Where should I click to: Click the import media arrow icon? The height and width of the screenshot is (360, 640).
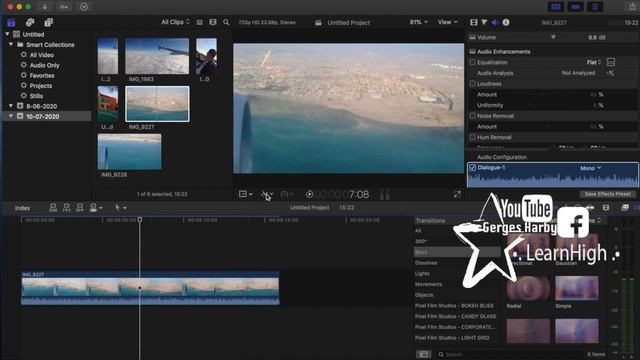pyautogui.click(x=44, y=7)
